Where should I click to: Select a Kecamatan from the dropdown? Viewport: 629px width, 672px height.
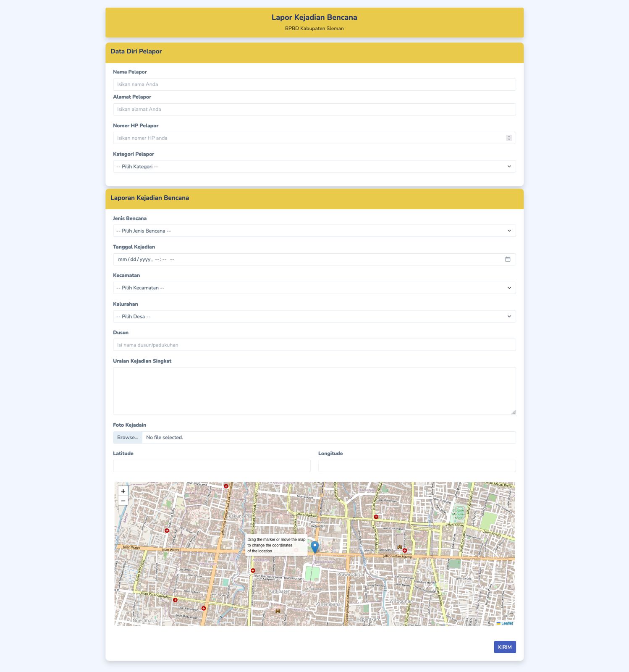pyautogui.click(x=314, y=288)
